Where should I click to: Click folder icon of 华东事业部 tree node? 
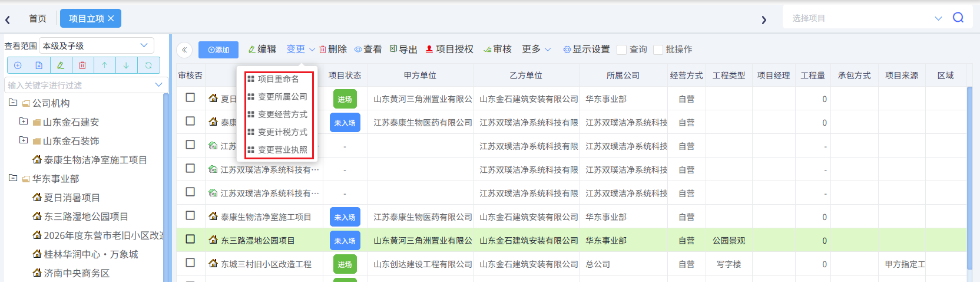(26, 179)
